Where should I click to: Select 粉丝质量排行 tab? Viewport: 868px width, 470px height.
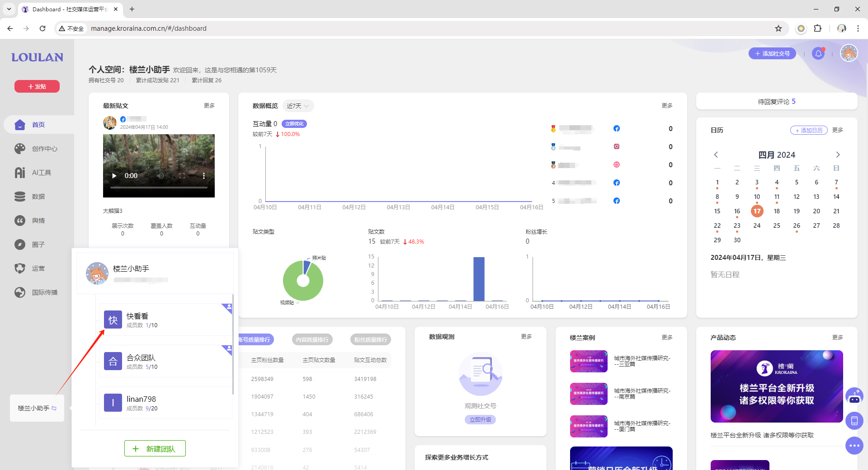point(371,339)
